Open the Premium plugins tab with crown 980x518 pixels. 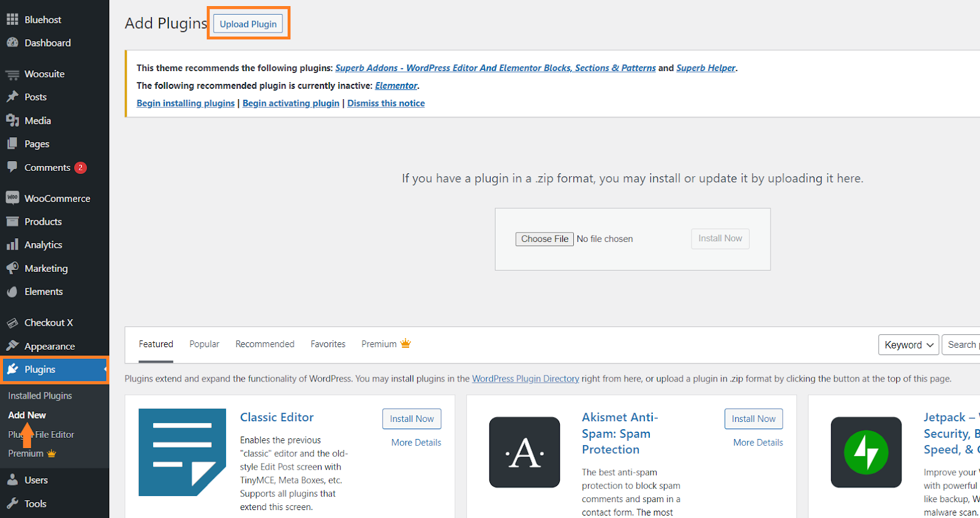pyautogui.click(x=386, y=344)
